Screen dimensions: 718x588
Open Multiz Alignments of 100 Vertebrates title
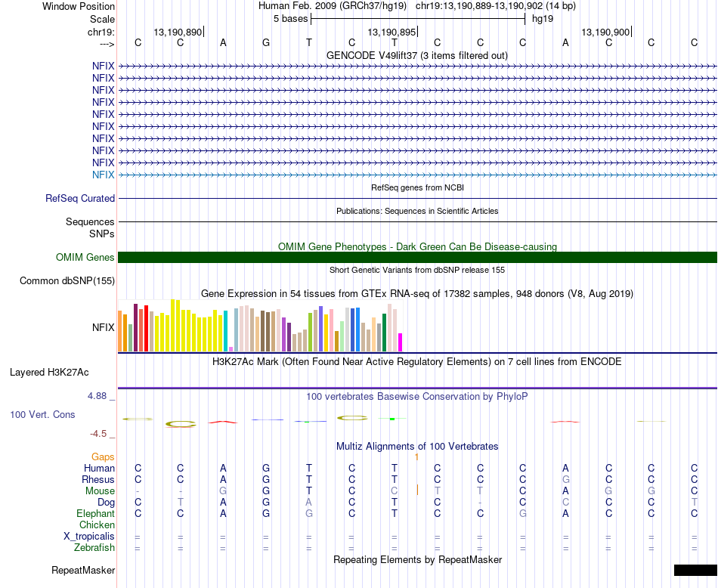point(417,447)
